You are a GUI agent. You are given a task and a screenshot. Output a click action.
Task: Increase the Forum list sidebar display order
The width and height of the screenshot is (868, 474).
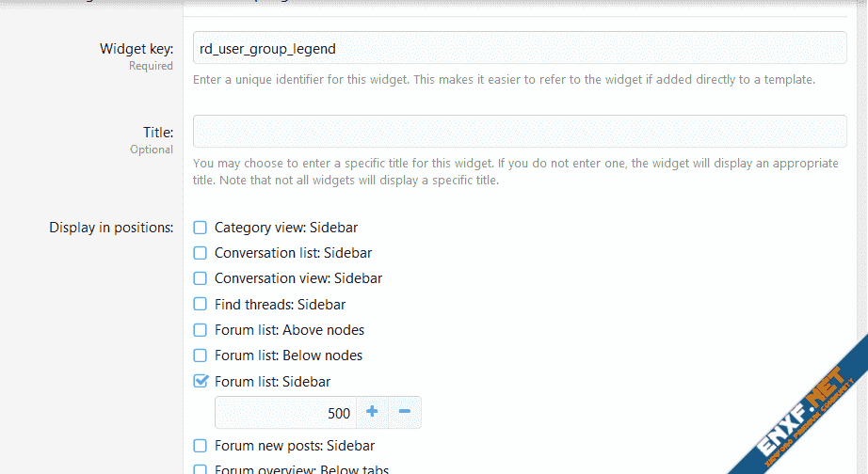point(372,412)
